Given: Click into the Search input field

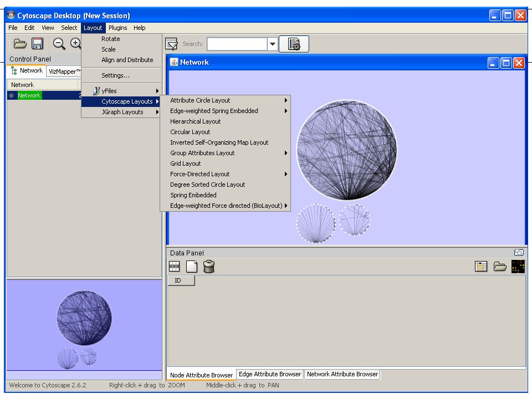Looking at the screenshot, I should pos(237,44).
